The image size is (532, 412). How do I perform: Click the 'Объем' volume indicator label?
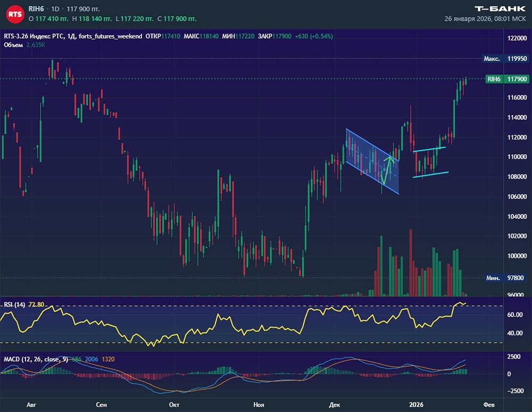(x=13, y=45)
